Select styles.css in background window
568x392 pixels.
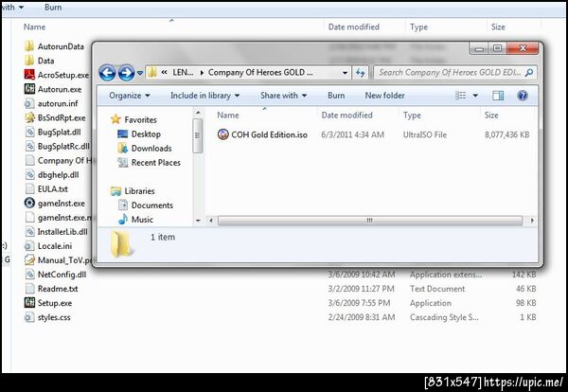[x=47, y=317]
